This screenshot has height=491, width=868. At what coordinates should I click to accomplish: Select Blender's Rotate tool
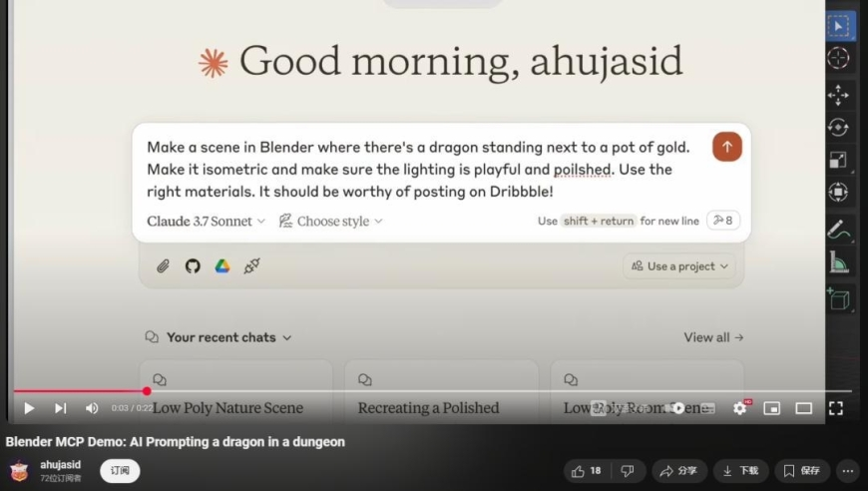pyautogui.click(x=839, y=128)
